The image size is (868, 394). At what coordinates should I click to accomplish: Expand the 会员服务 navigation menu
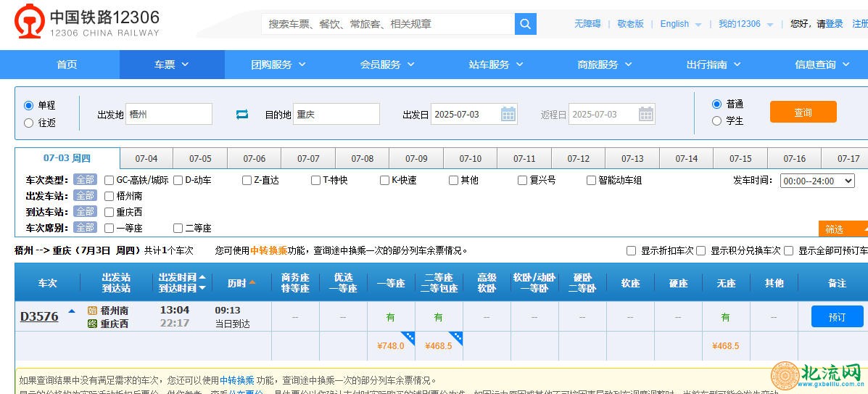pyautogui.click(x=387, y=65)
